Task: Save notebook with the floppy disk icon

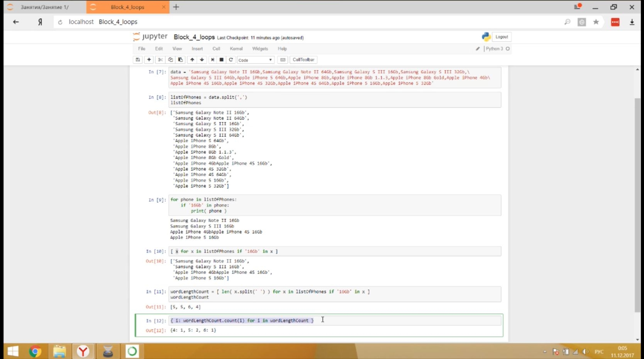Action: tap(137, 60)
